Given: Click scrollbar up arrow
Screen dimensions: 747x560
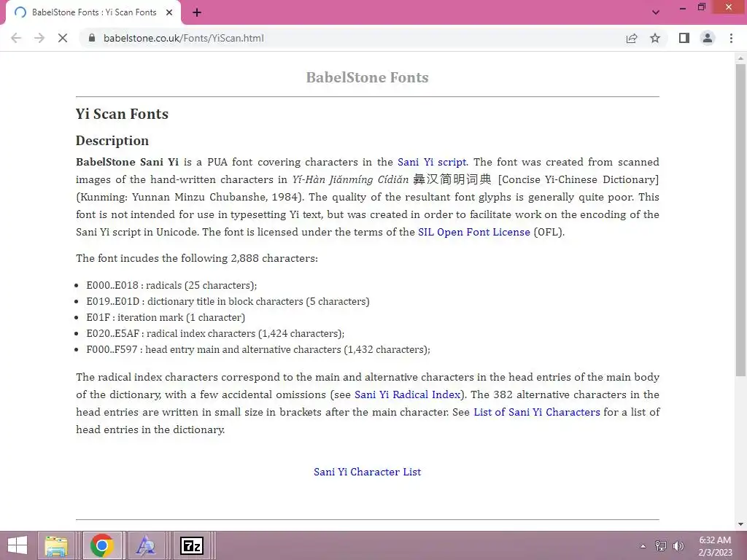Looking at the screenshot, I should 740,58.
